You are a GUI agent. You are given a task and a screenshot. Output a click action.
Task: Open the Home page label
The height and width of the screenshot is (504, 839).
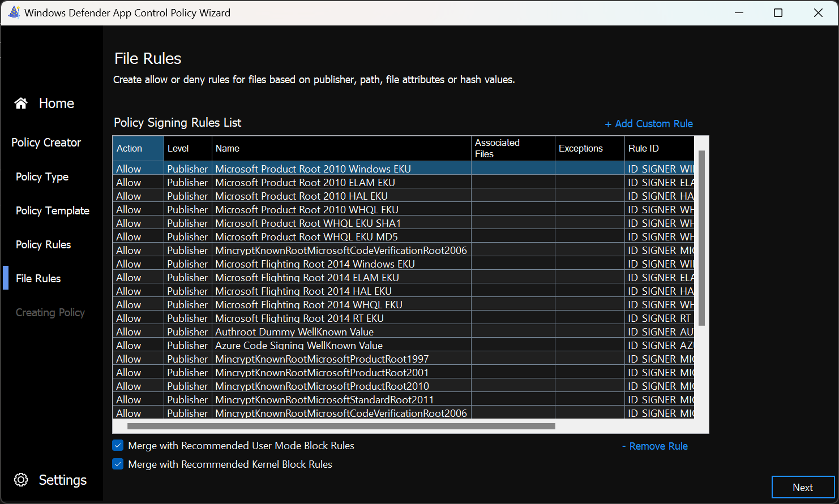[x=57, y=103]
